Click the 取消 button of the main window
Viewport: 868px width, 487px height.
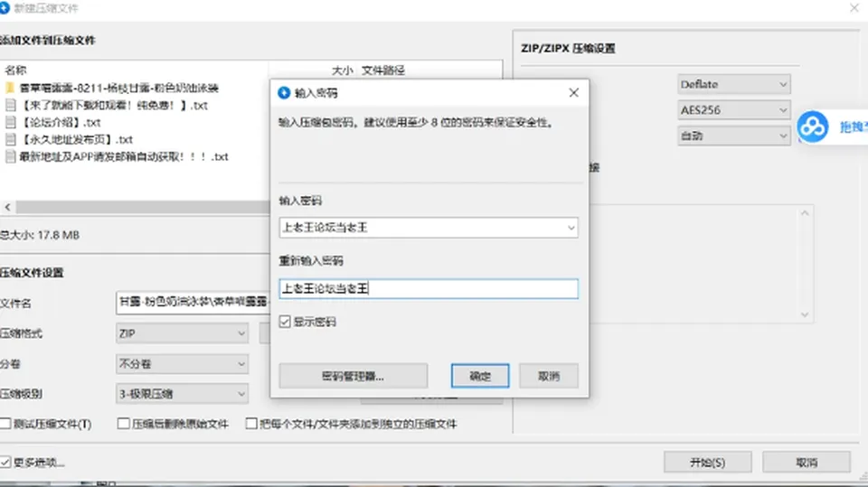click(807, 463)
